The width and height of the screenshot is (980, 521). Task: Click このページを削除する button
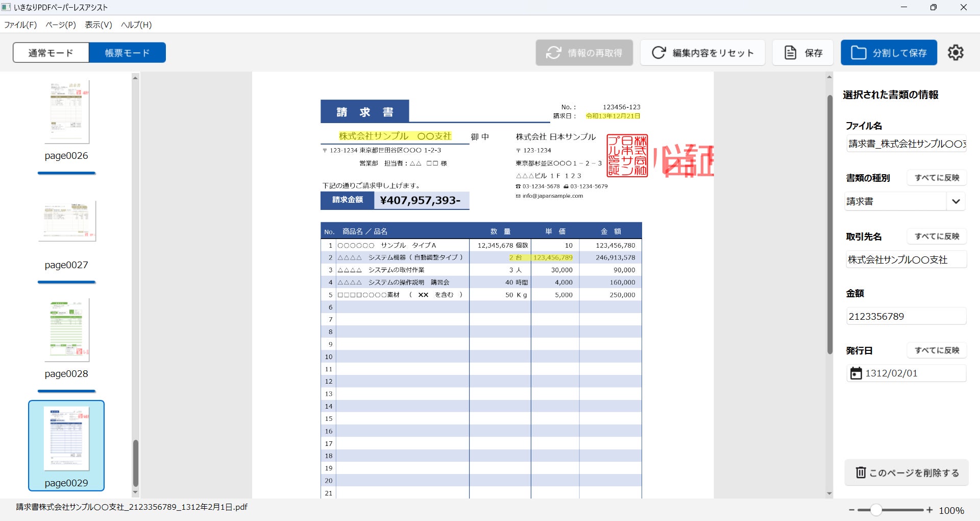pyautogui.click(x=906, y=472)
